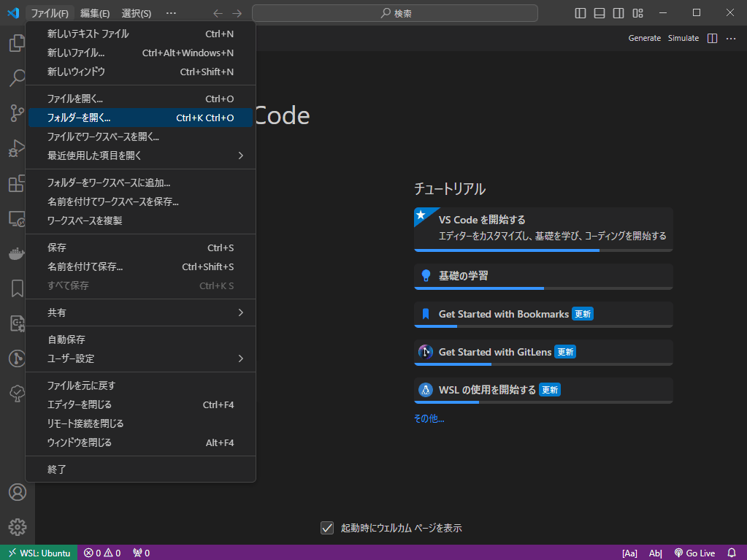This screenshot has width=747, height=560.
Task: Select 名前を付けて保存... menu item
Action: (140, 266)
